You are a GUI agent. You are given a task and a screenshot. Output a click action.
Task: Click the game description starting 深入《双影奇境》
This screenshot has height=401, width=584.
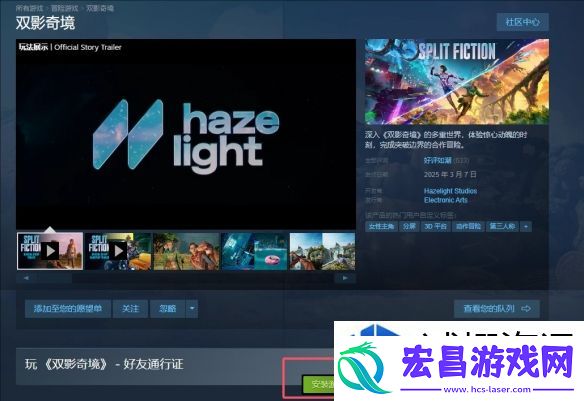click(x=446, y=140)
